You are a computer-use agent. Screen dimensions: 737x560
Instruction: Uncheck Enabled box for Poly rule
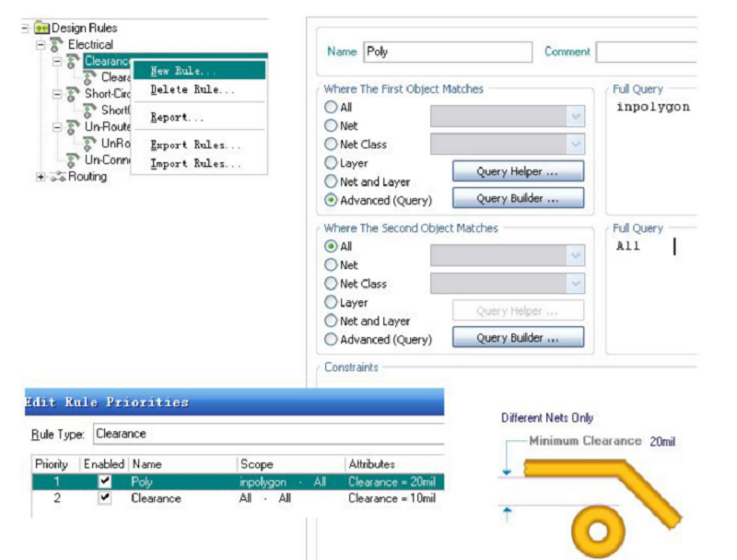click(x=105, y=482)
